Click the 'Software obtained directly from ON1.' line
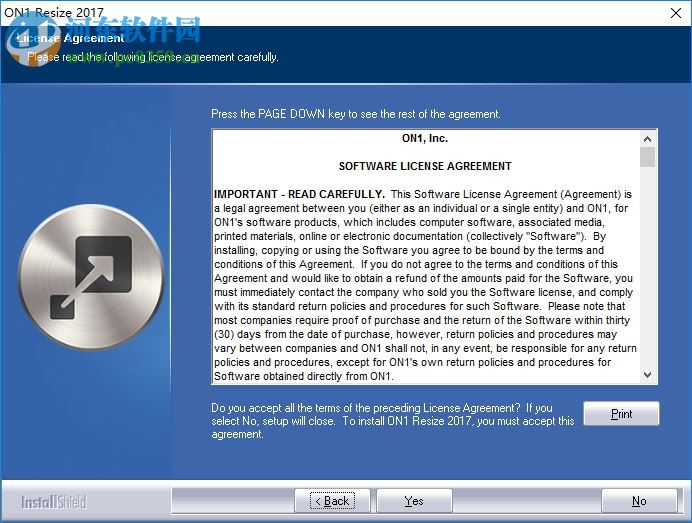 click(x=304, y=376)
